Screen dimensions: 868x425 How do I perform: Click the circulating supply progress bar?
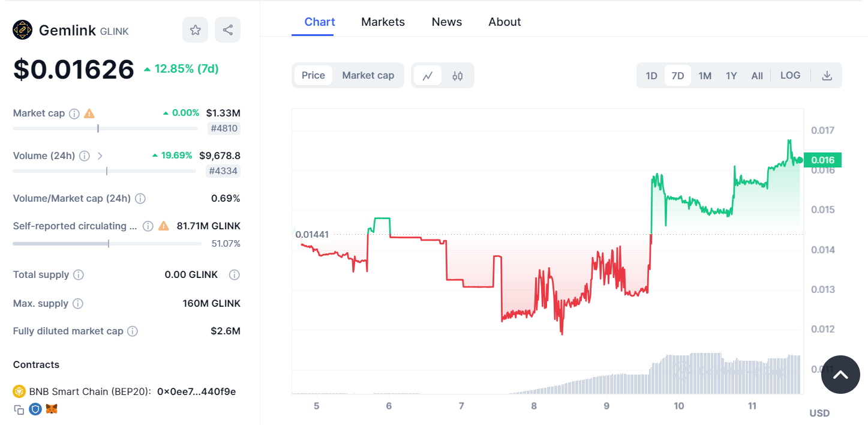[107, 244]
